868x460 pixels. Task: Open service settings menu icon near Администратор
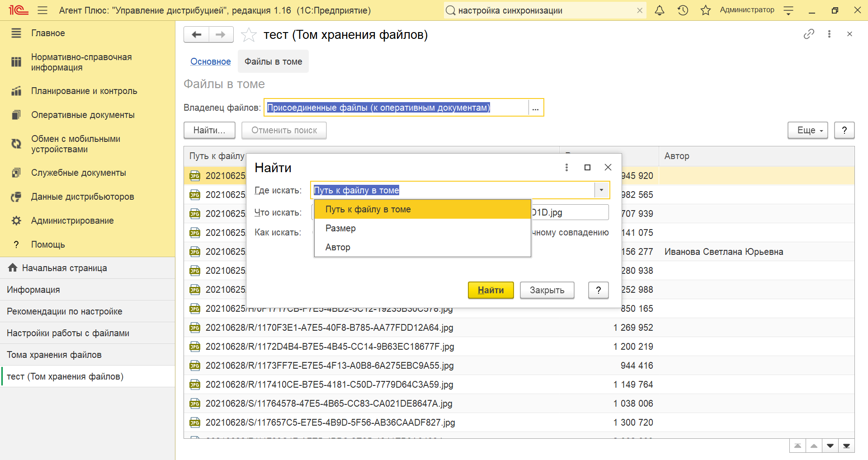(788, 10)
